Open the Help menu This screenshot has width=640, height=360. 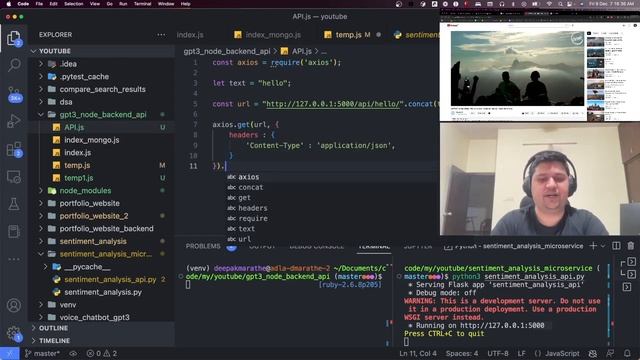(185, 4)
